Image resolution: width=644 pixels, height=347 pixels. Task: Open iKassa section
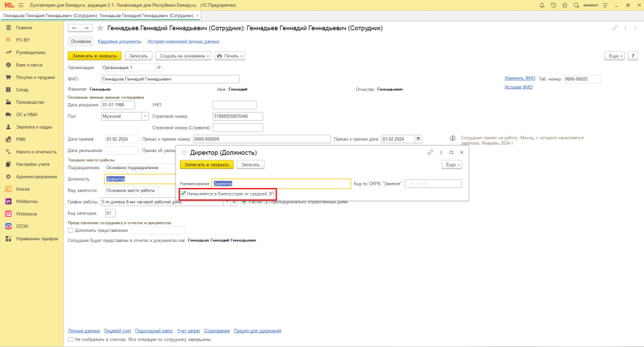[23, 189]
